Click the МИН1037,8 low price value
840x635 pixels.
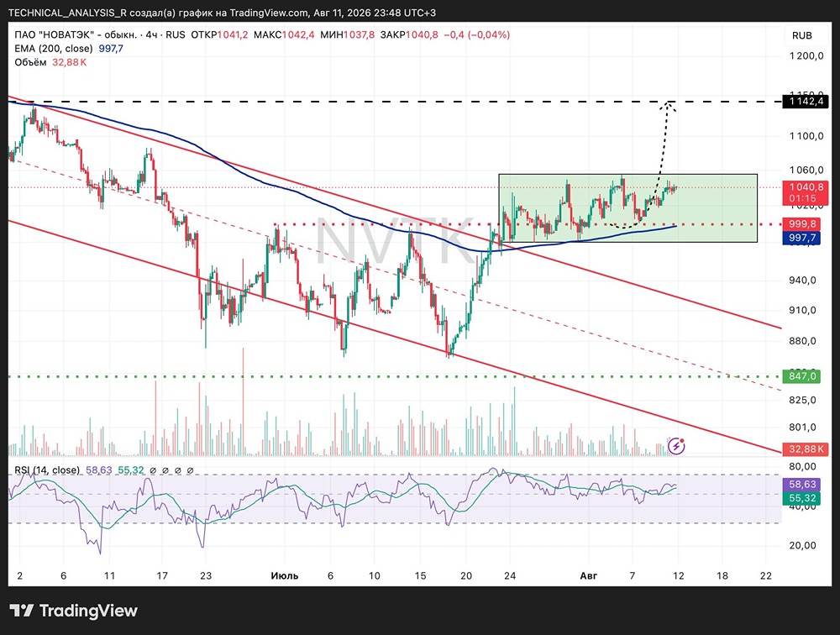click(x=347, y=34)
